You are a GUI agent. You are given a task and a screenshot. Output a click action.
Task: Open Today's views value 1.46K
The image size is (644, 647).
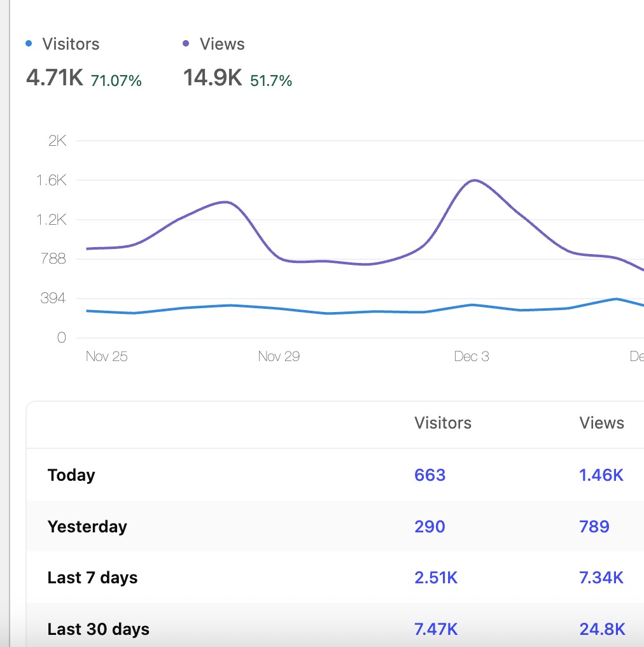[601, 475]
